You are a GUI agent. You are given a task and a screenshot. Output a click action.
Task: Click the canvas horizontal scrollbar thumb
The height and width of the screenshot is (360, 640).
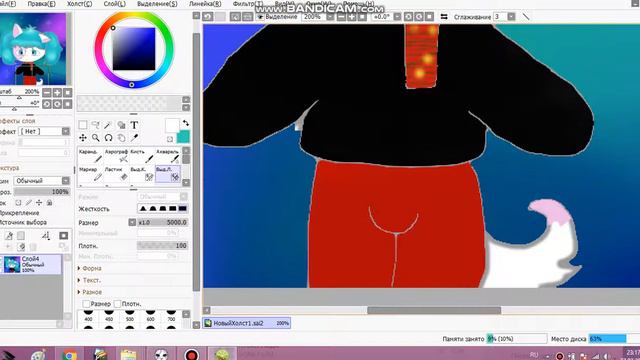coord(434,310)
